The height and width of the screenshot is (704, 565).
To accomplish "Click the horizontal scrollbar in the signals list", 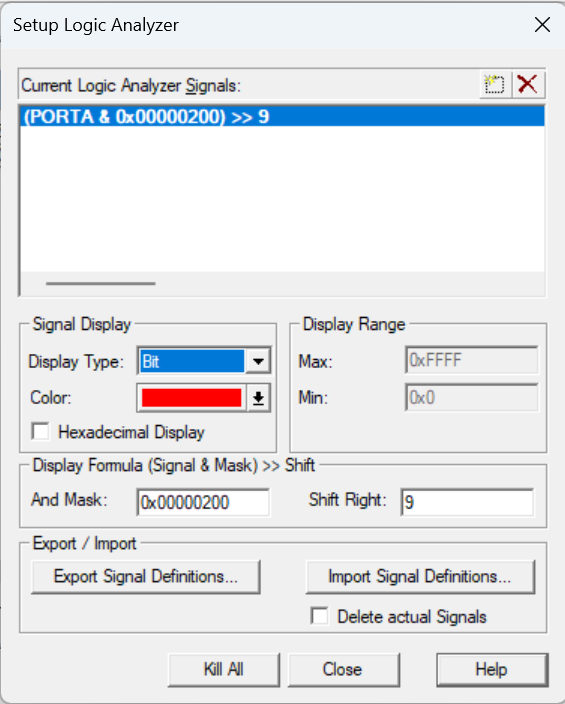I will pos(101,284).
